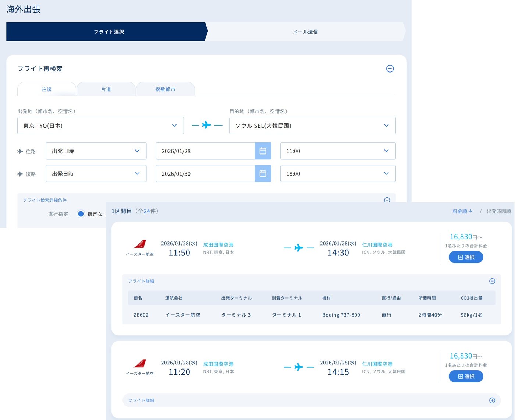The height and width of the screenshot is (420, 515).
Task: Expand flight details for the 11:20 flight
Action: pos(492,400)
